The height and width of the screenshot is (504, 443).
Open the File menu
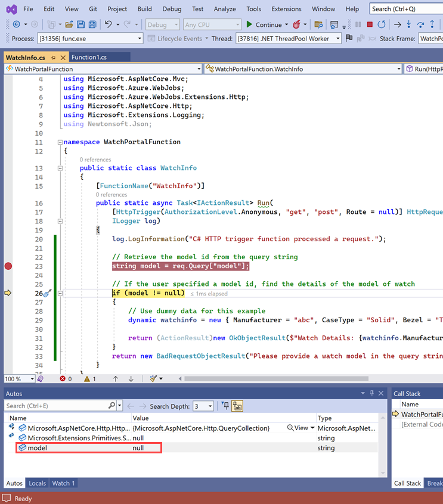(28, 9)
